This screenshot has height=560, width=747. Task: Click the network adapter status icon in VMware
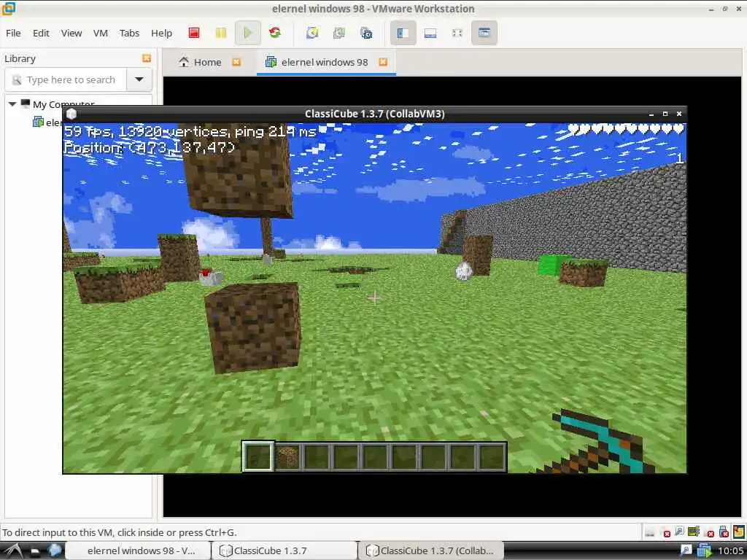[x=679, y=532]
